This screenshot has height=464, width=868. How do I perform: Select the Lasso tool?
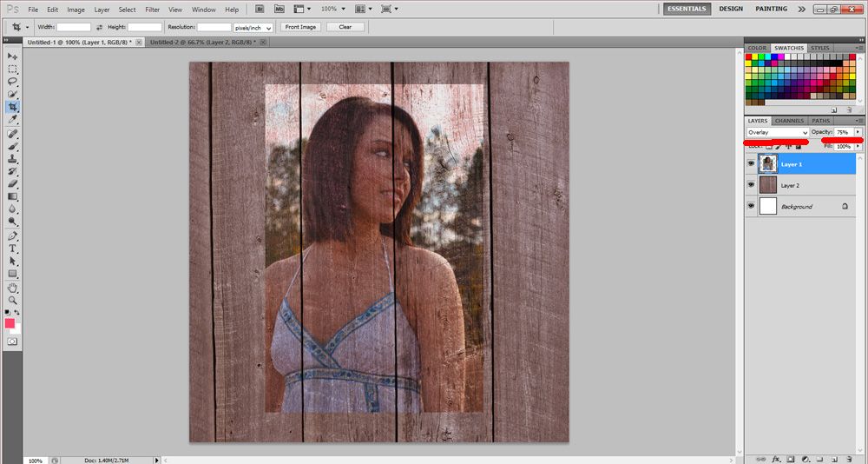tap(13, 81)
